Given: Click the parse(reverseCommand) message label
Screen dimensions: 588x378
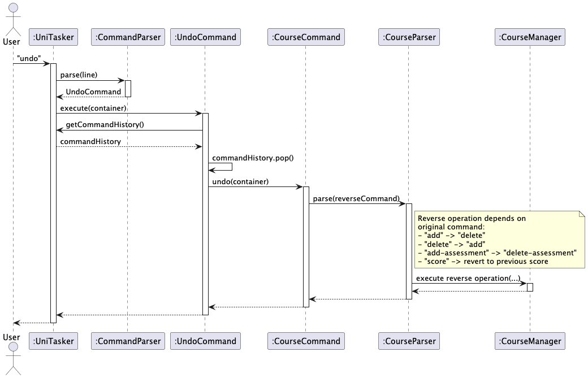Looking at the screenshot, I should pyautogui.click(x=356, y=198).
